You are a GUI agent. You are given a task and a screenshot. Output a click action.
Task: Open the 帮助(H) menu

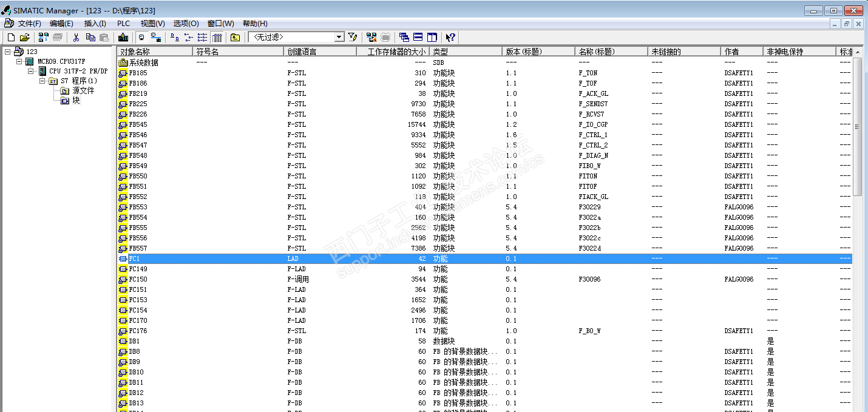(255, 23)
